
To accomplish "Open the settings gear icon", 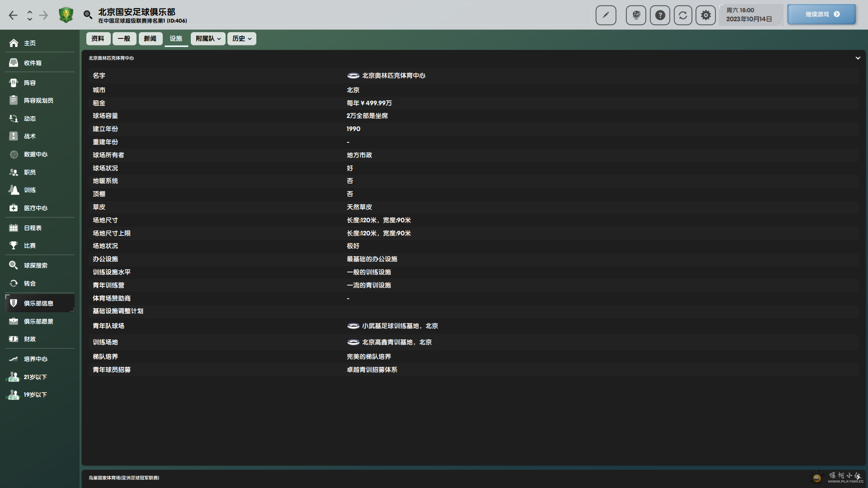I will tap(706, 15).
